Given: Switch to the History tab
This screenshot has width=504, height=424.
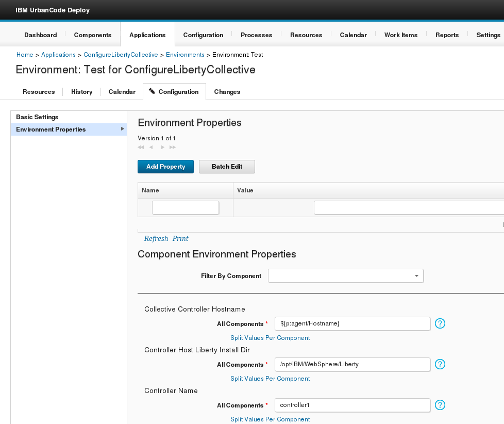Looking at the screenshot, I should click(x=81, y=92).
